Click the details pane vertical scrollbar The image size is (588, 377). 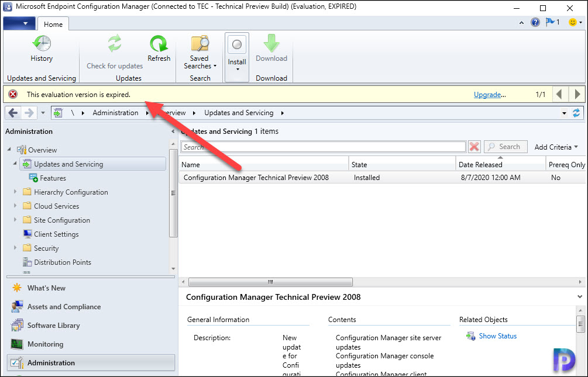pos(580,324)
